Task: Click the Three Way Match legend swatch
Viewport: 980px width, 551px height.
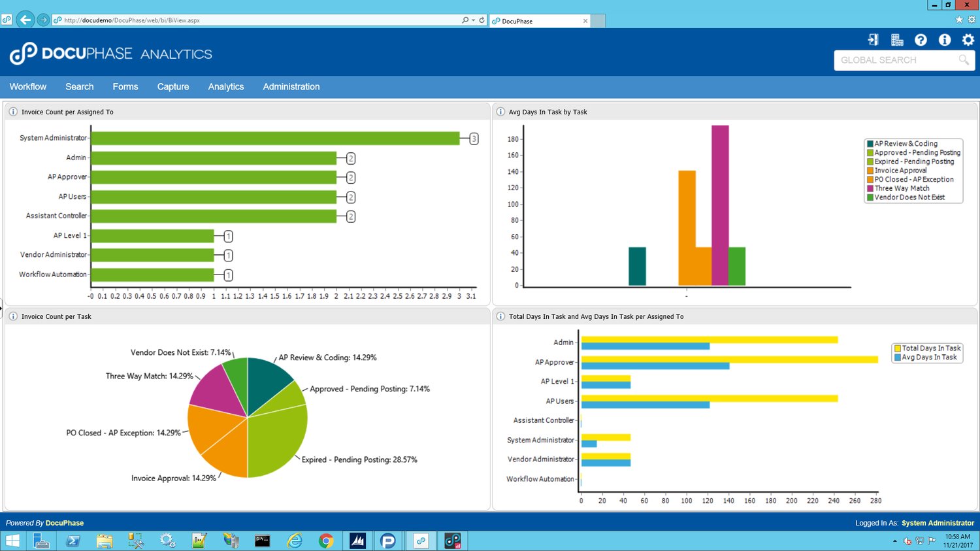Action: click(870, 188)
